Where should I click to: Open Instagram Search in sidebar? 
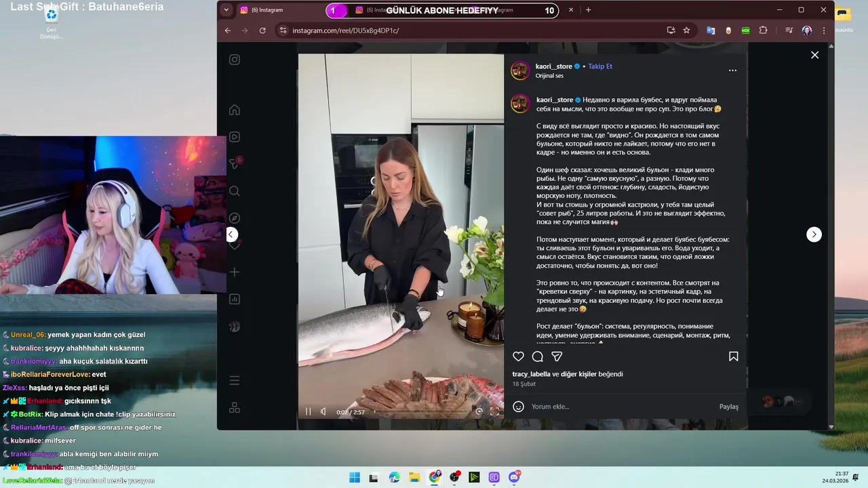tap(235, 191)
